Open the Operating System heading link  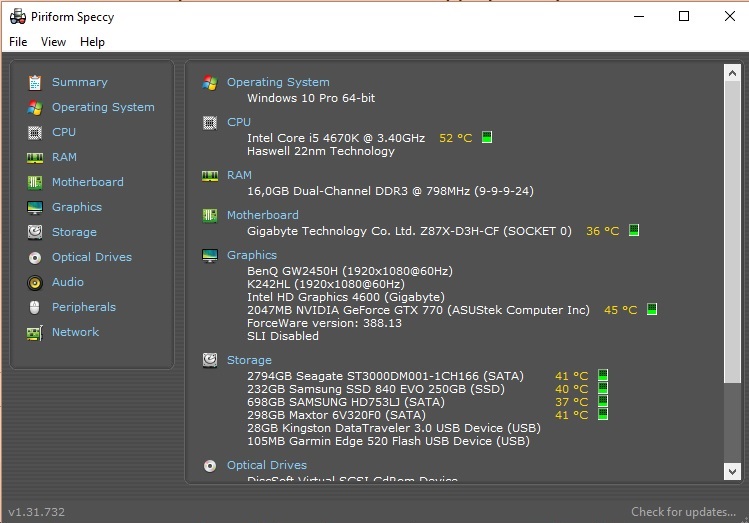click(277, 82)
